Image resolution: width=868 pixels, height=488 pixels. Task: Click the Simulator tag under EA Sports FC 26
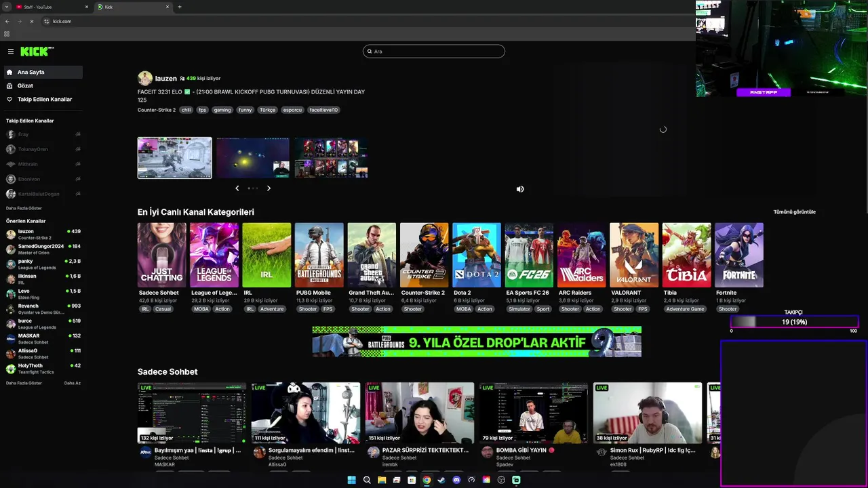pos(519,309)
